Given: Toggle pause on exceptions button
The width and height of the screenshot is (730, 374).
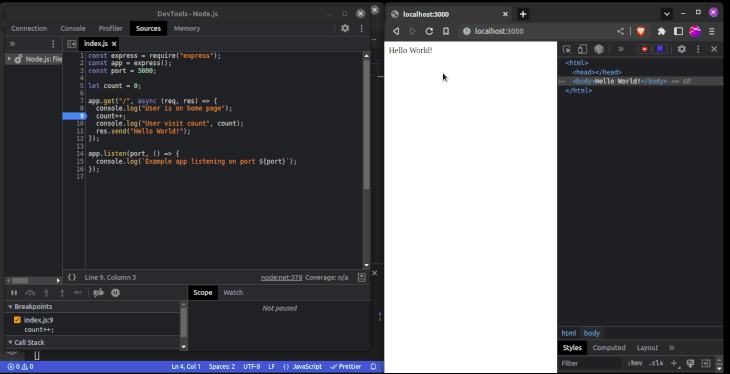Looking at the screenshot, I should tap(115, 293).
